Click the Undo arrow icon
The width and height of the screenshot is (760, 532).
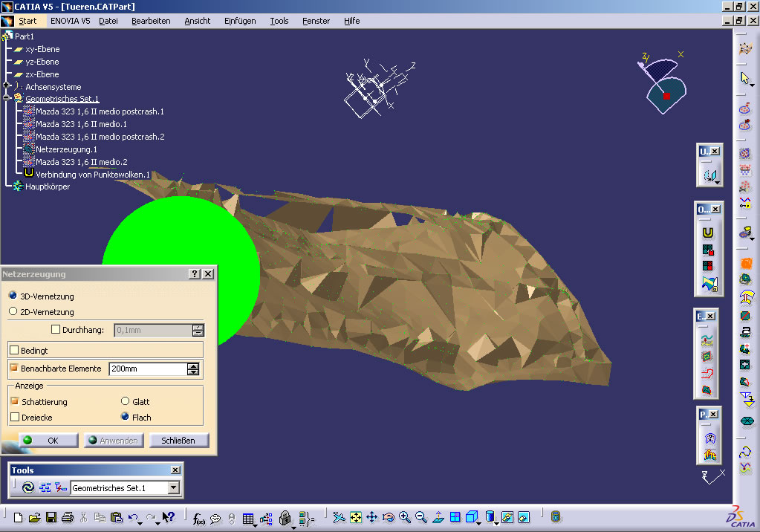click(x=133, y=517)
